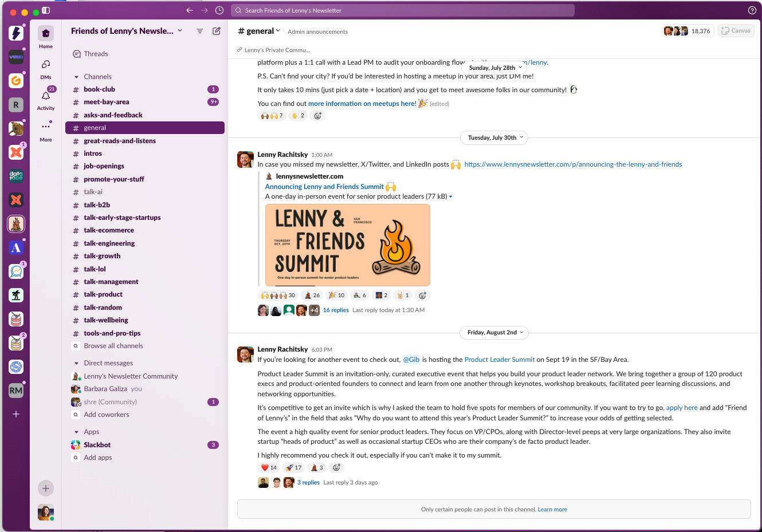Switch to the dataface workspace icon
Screen dimensions: 762x532
pos(16,176)
